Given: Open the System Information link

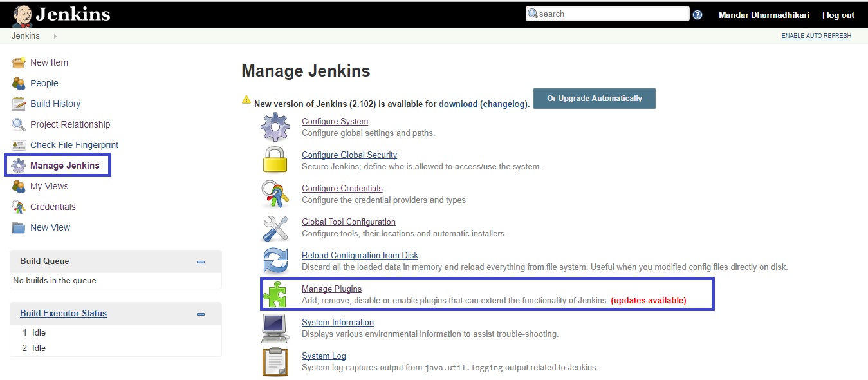Looking at the screenshot, I should 338,322.
